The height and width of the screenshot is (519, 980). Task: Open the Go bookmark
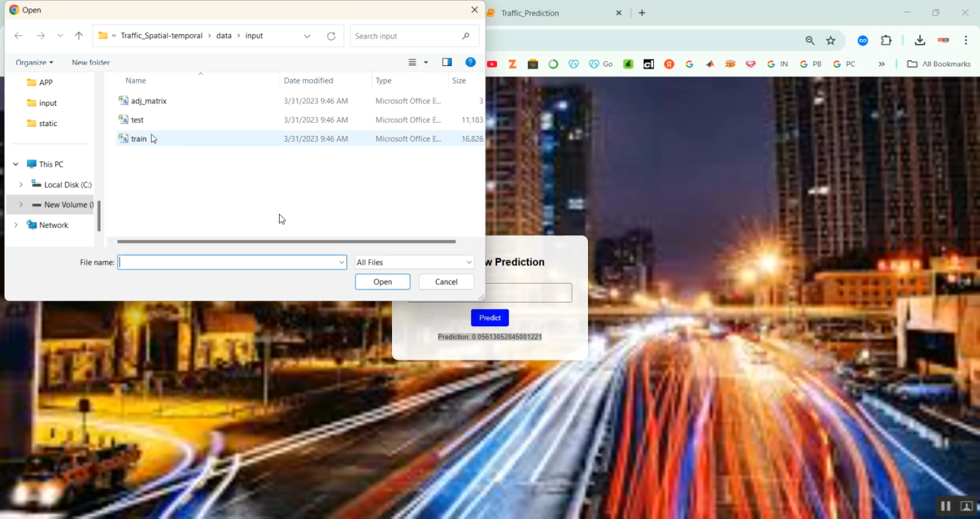[600, 64]
